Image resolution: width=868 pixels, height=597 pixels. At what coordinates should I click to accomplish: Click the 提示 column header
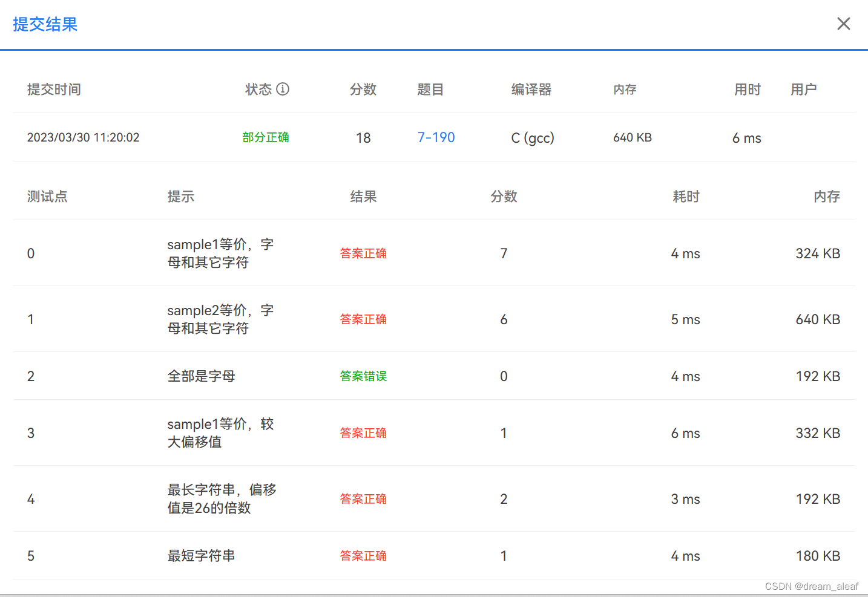(x=181, y=197)
